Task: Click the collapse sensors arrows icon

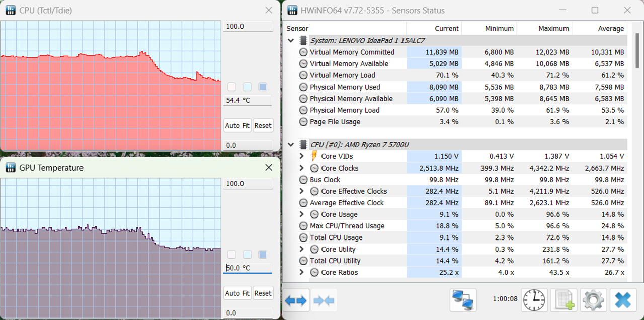Action: point(324,301)
